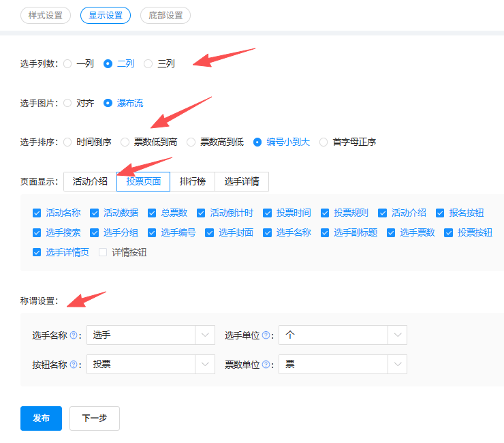Click 票数单位 field containing 票
504x443 pixels.
[x=333, y=364]
